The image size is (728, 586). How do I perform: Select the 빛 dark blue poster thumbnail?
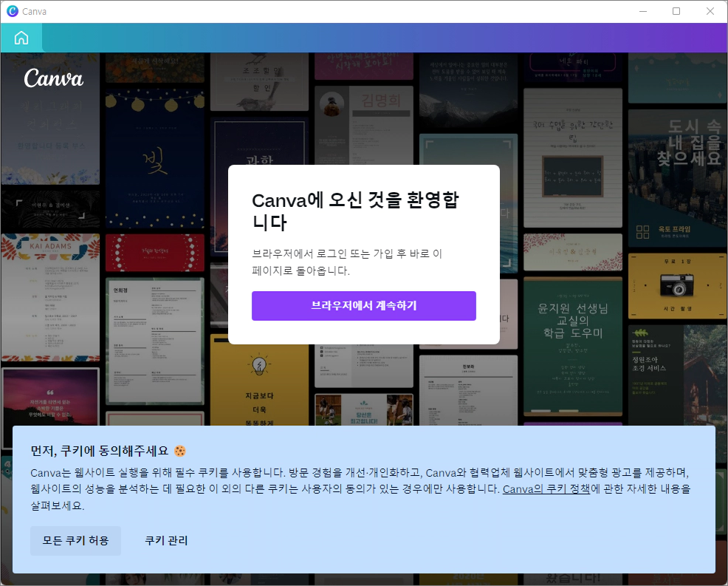pos(154,159)
